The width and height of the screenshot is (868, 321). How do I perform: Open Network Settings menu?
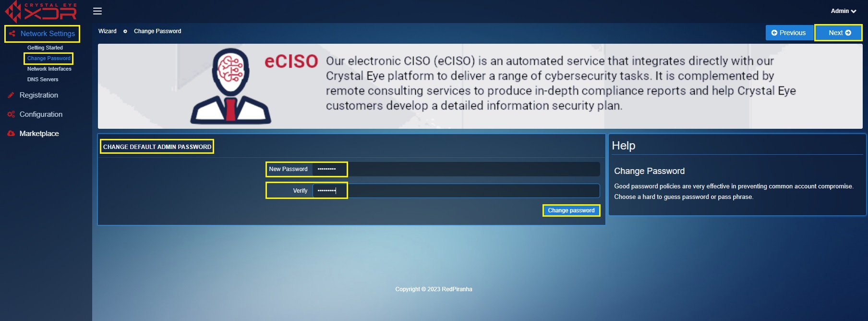point(48,34)
